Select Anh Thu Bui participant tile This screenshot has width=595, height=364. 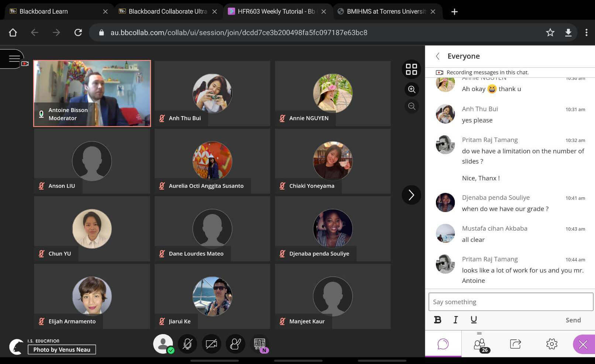212,93
